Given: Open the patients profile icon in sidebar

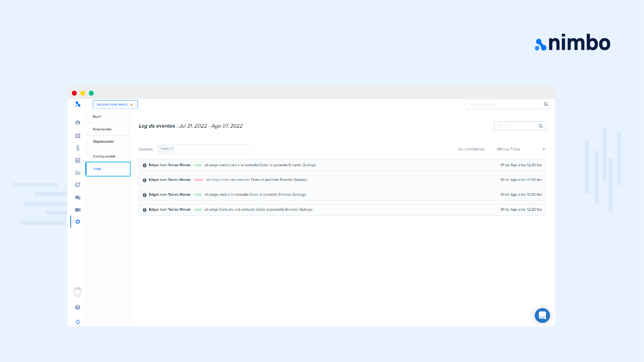Looking at the screenshot, I should click(78, 123).
